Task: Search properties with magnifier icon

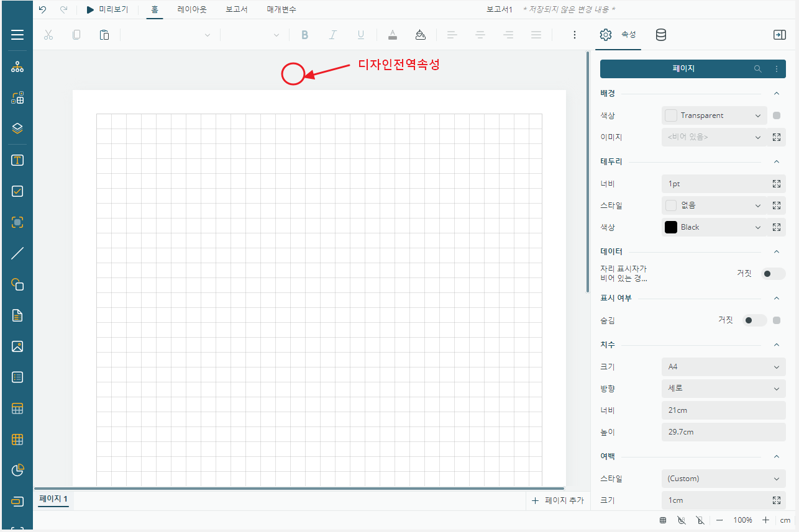Action: tap(757, 69)
